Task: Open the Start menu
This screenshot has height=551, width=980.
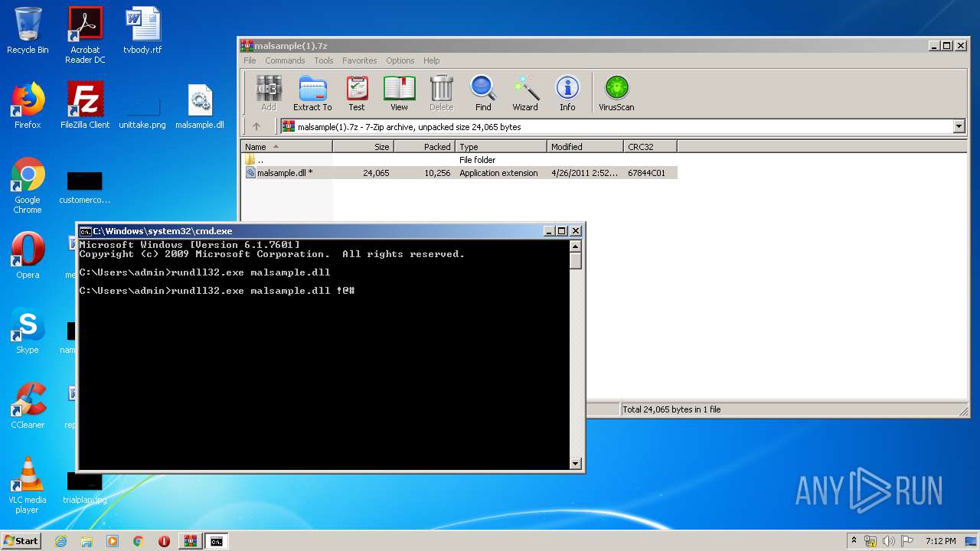Action: point(21,541)
